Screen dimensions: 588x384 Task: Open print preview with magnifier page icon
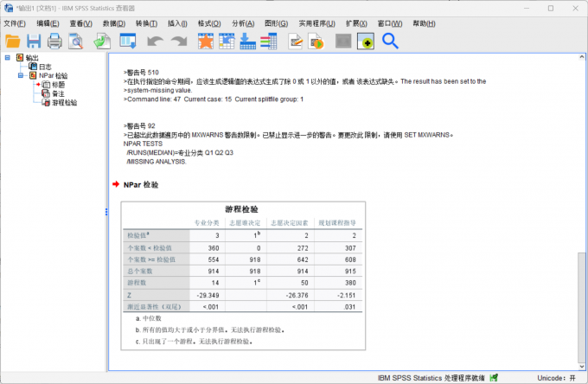click(76, 42)
